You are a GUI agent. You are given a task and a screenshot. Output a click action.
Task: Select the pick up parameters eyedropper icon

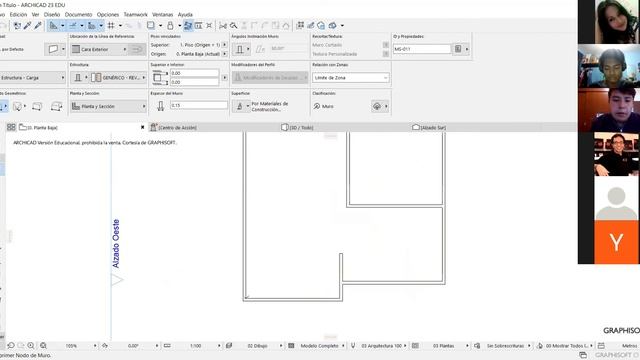[x=27, y=25]
